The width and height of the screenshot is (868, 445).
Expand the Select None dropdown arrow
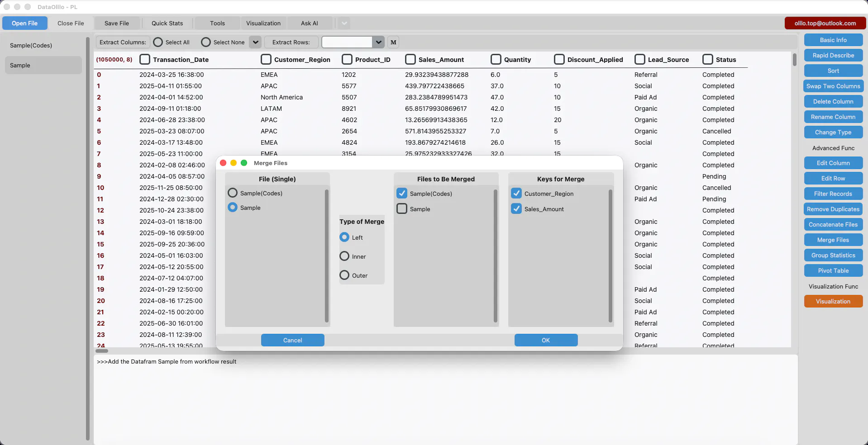(255, 42)
